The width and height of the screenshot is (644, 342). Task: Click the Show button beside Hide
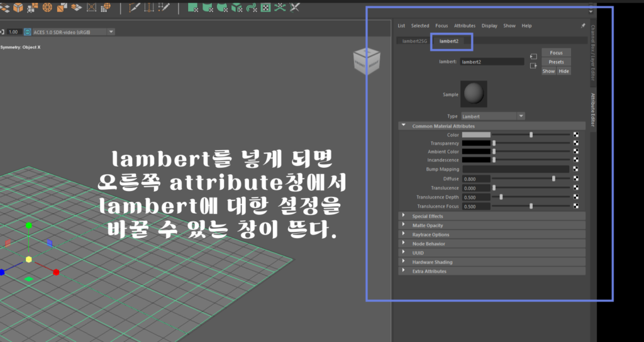click(548, 71)
